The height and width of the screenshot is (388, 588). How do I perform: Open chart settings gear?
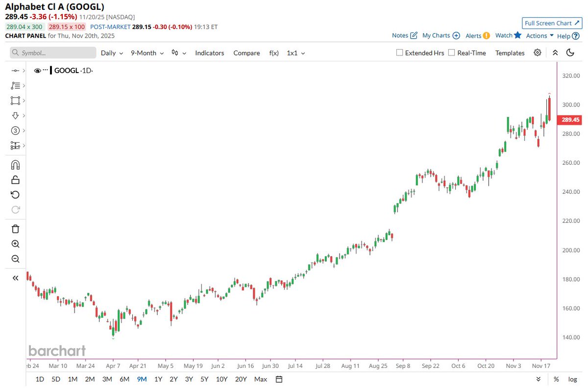pos(538,52)
